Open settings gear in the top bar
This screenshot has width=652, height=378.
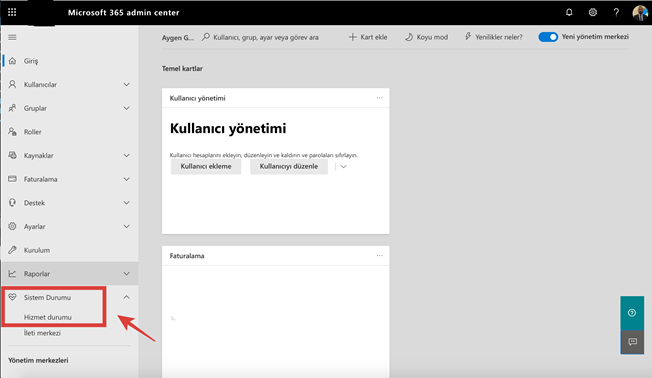point(593,12)
